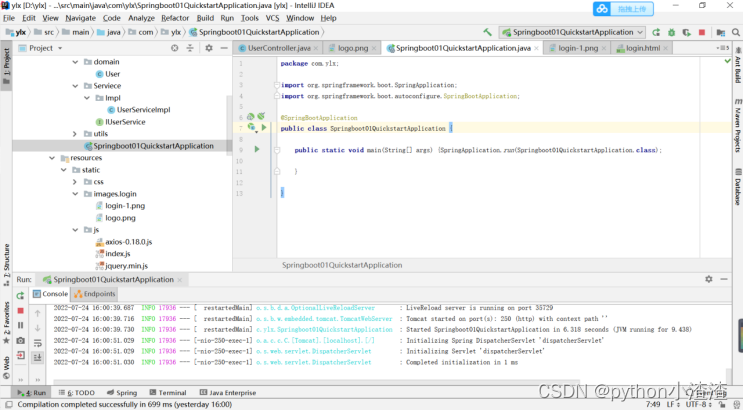This screenshot has width=743, height=411.
Task: Expand the utils folder
Action: click(x=74, y=134)
